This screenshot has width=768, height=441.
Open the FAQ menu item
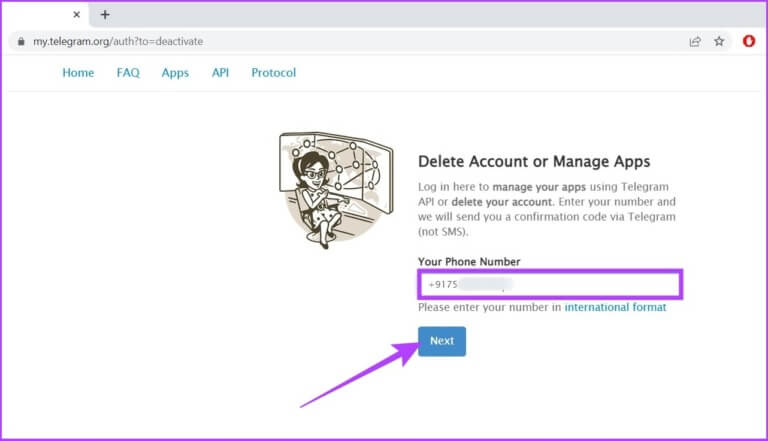click(128, 73)
